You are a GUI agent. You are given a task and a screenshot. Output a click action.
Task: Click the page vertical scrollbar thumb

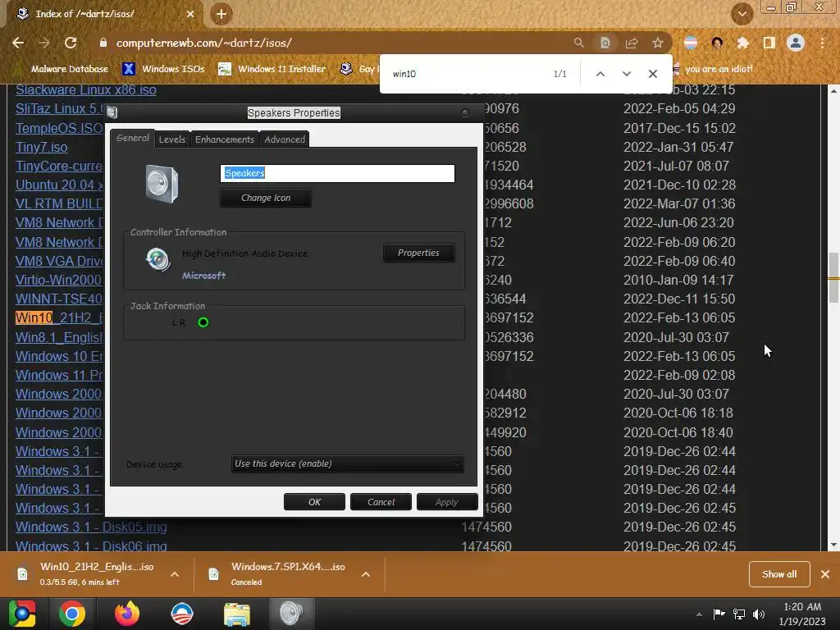[833, 277]
